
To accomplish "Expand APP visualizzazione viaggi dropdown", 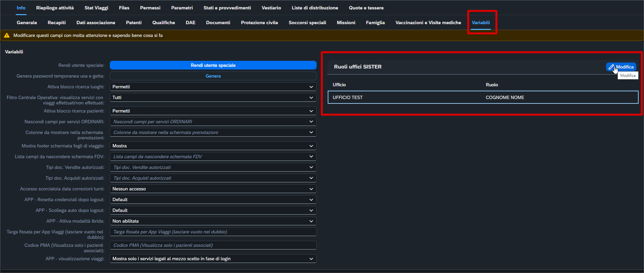I will [213, 259].
